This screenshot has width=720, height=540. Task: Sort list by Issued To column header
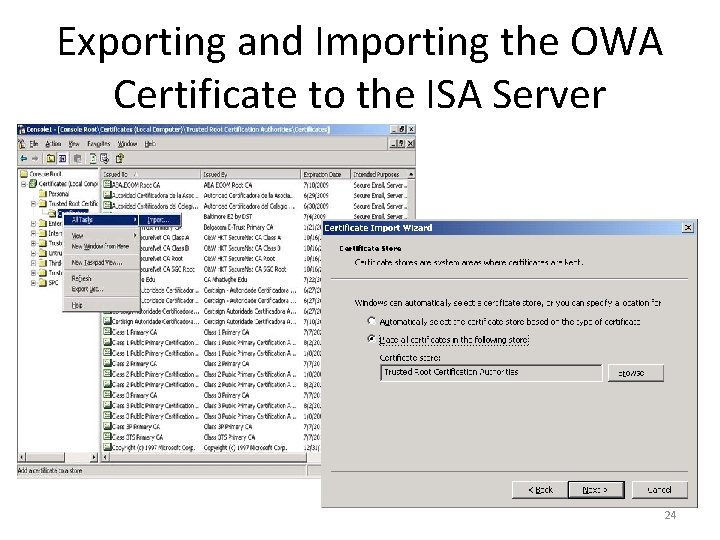pos(151,174)
